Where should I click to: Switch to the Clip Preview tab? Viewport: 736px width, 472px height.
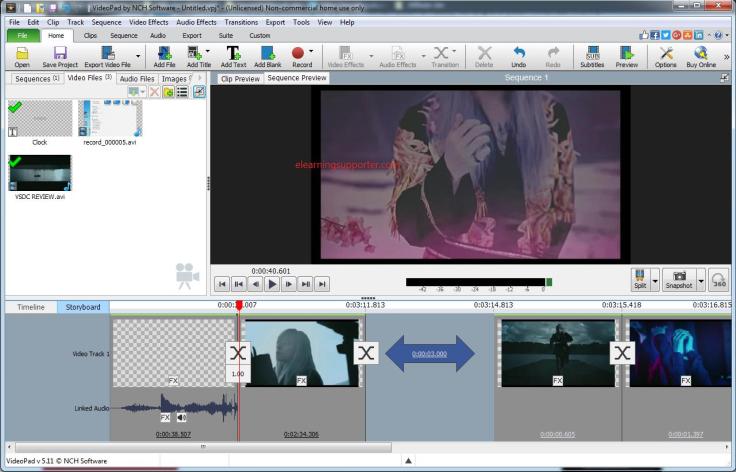tap(240, 79)
